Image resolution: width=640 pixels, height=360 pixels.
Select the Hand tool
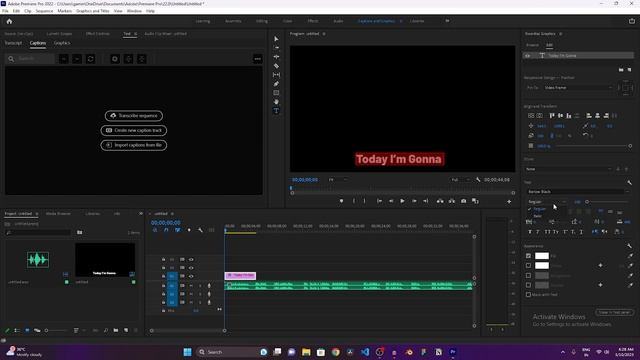(x=276, y=102)
